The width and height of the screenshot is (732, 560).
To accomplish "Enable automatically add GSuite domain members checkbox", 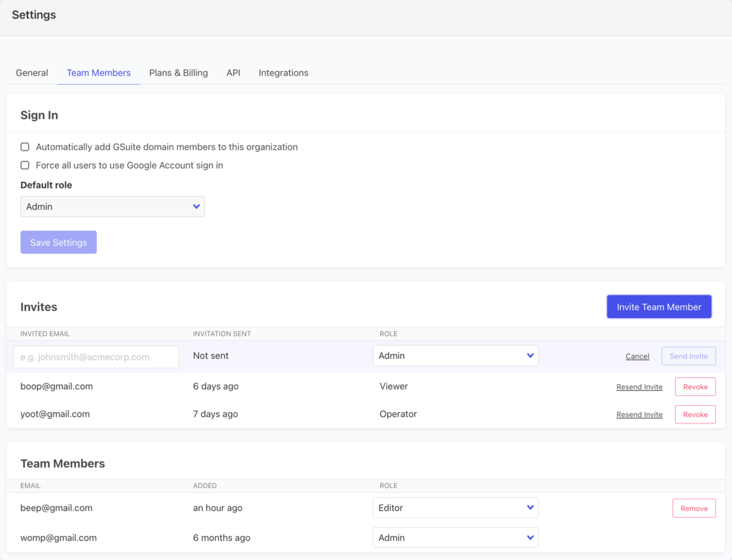I will (25, 147).
